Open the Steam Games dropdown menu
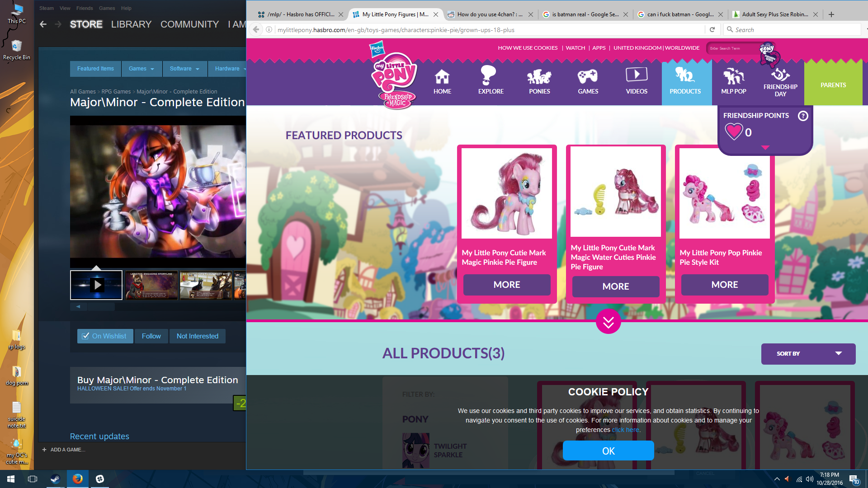 [141, 69]
